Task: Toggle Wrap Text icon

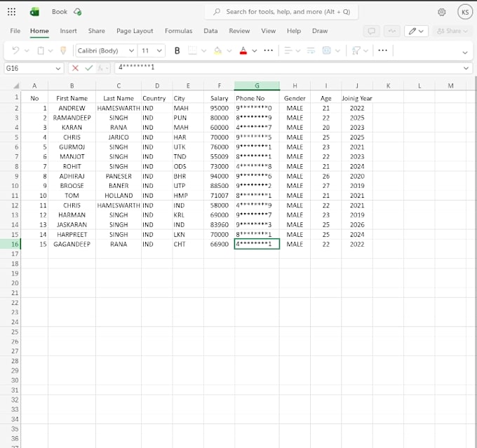Action: pyautogui.click(x=311, y=50)
